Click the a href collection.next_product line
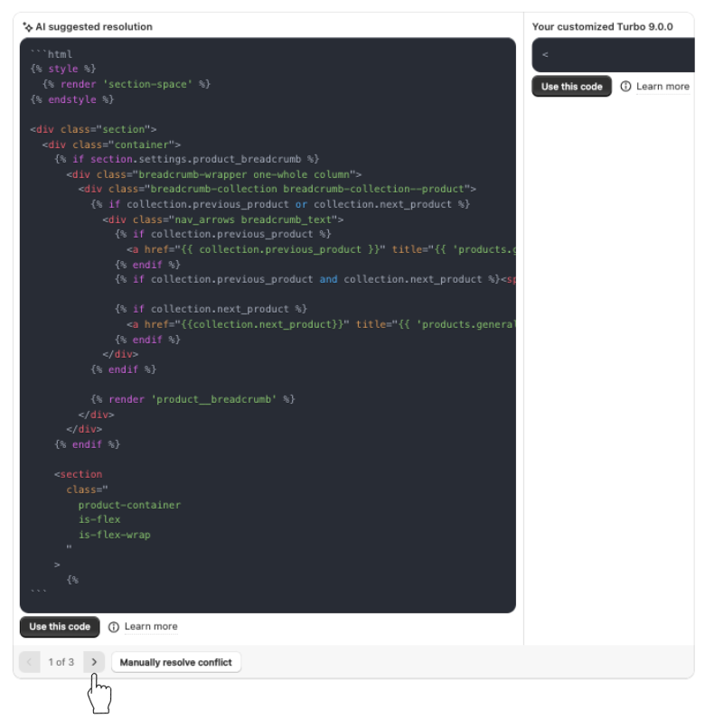This screenshot has height=728, width=705. tap(321, 324)
